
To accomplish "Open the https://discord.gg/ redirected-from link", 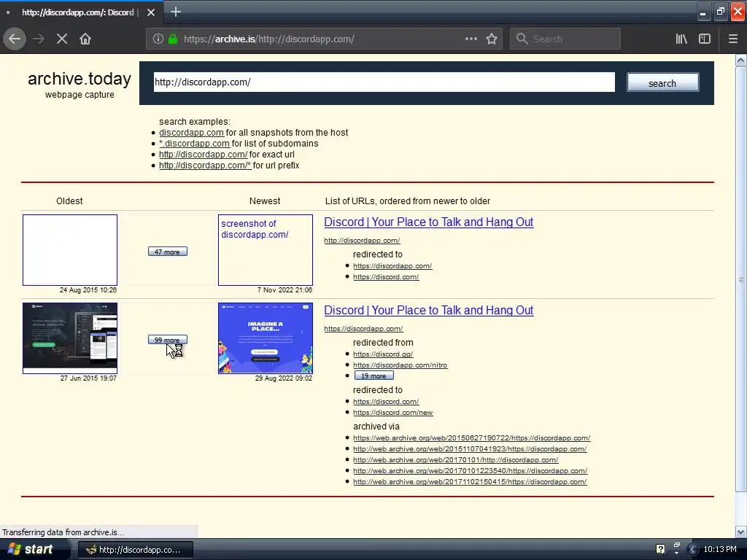I will tap(383, 354).
